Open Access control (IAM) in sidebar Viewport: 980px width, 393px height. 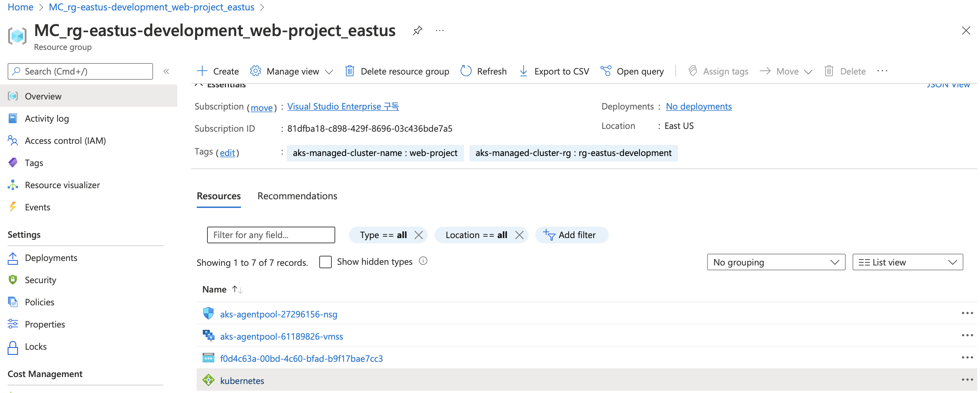pyautogui.click(x=65, y=140)
